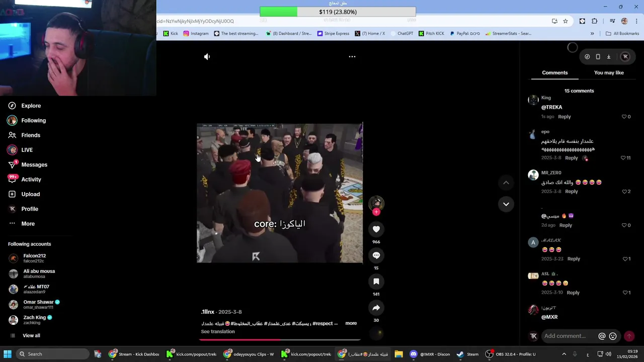Reply to the 2d ago comment

click(x=566, y=225)
